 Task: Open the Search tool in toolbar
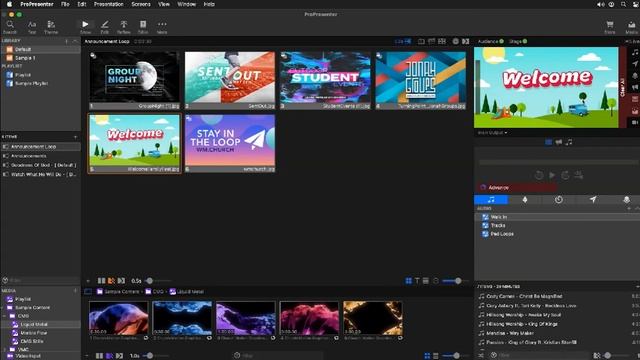click(x=10, y=27)
